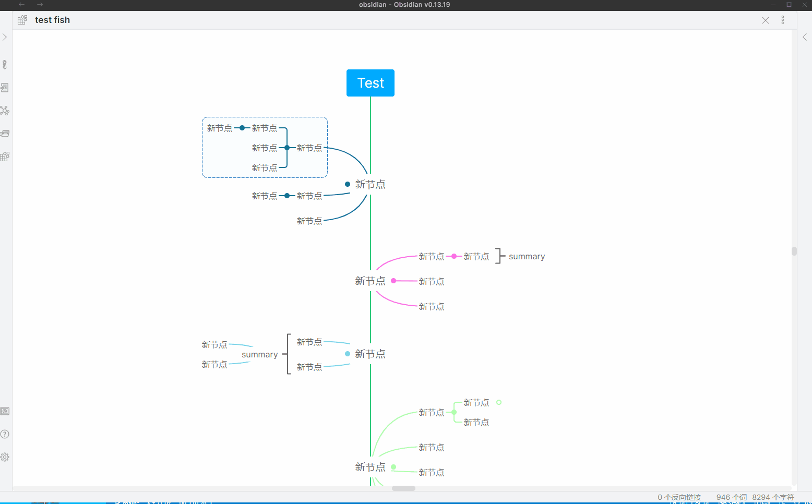Screen dimensions: 812x504
Task: Navigate forward with the title bar arrow
Action: tap(40, 4)
